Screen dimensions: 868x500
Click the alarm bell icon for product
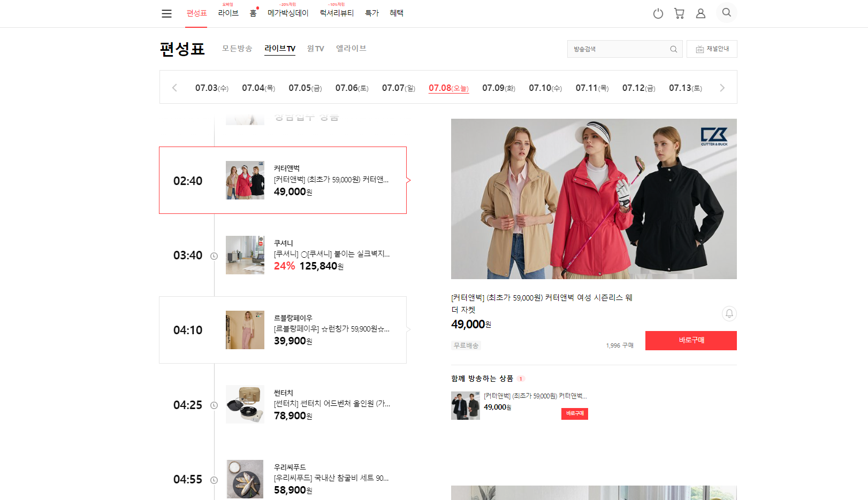729,313
